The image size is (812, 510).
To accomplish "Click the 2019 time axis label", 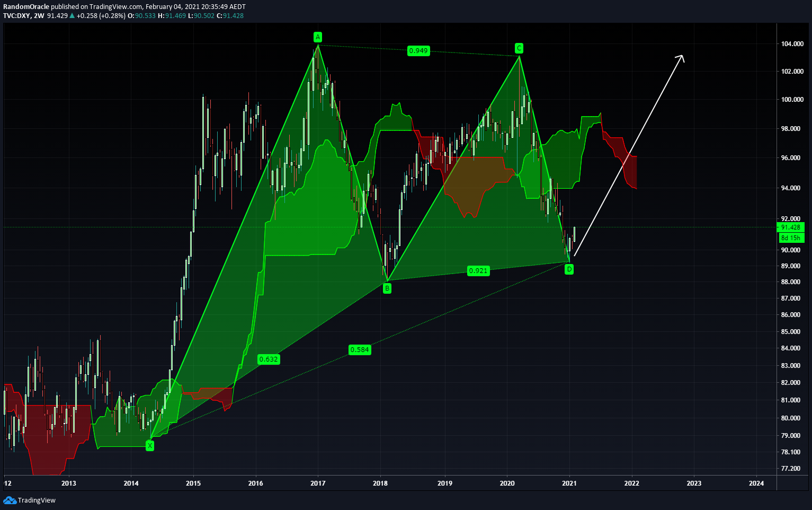I will point(445,483).
